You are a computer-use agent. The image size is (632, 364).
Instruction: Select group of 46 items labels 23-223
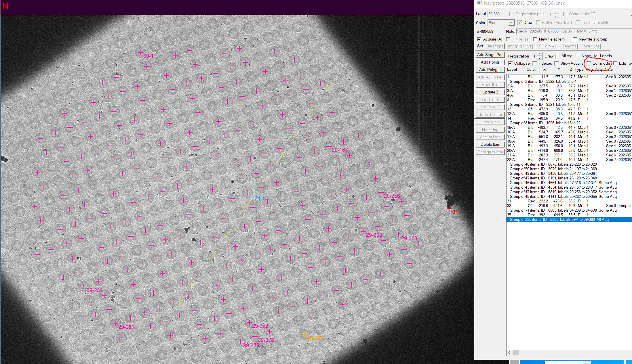click(x=569, y=164)
